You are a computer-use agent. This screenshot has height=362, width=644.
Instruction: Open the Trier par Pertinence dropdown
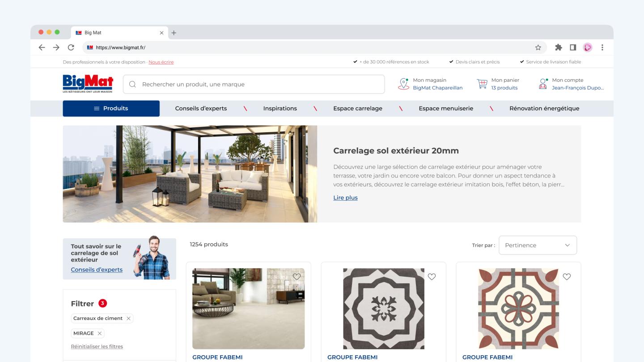[538, 245]
